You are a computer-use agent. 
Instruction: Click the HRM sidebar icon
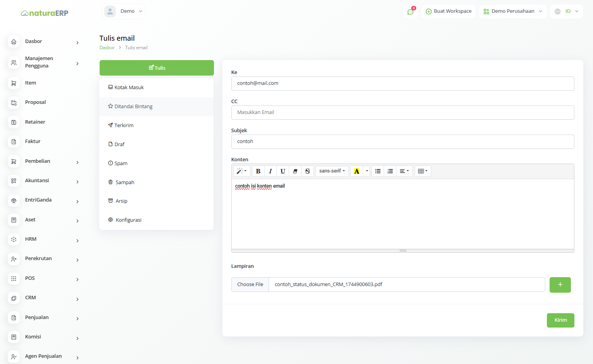coord(14,239)
